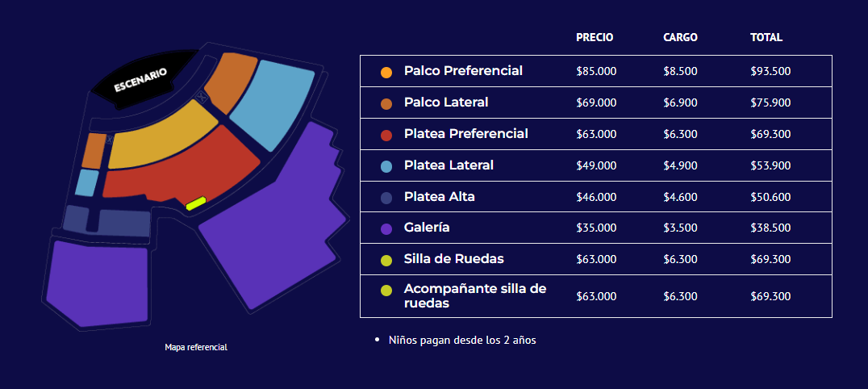Click the yellow-green wheelchair marker on map

pos(196,203)
